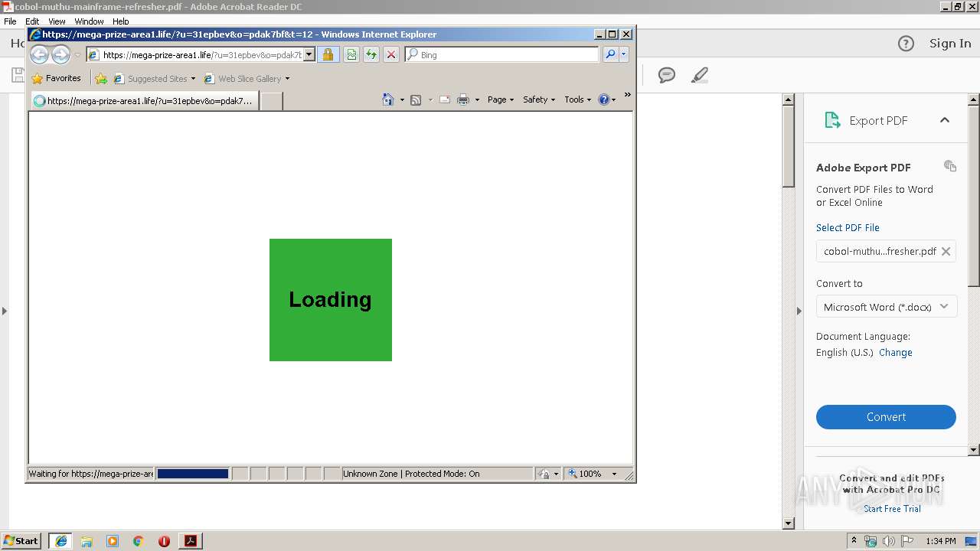Click the page loading progress bar

(x=193, y=474)
